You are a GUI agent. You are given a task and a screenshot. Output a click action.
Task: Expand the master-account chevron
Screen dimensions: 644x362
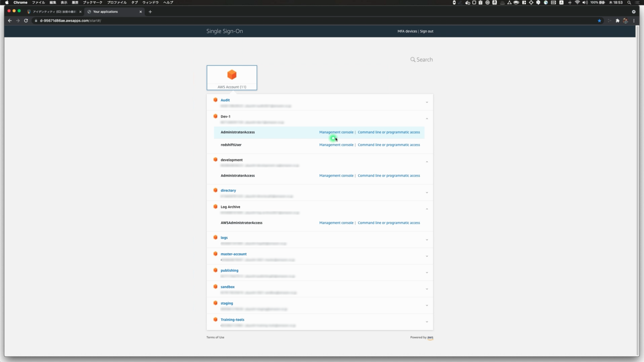[x=427, y=256]
